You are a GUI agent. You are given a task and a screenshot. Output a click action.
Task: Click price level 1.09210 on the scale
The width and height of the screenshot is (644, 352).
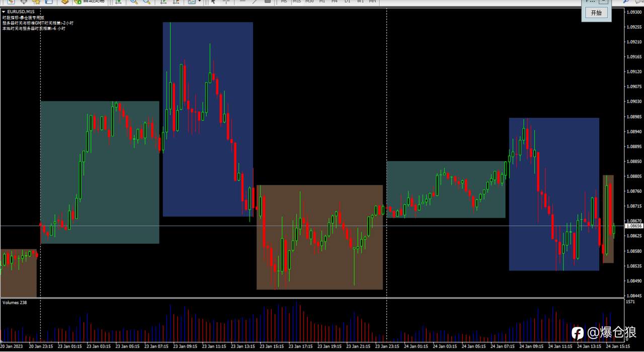click(635, 42)
